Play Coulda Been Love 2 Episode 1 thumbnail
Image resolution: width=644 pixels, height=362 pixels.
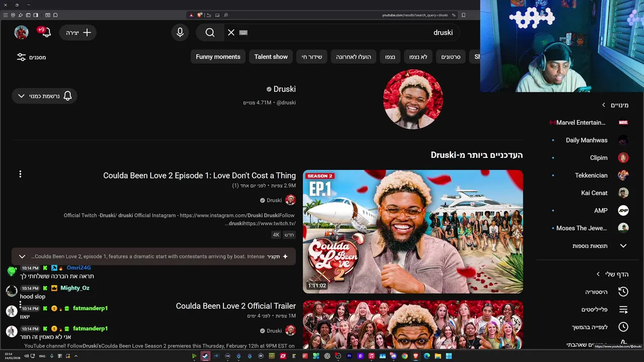(413, 232)
